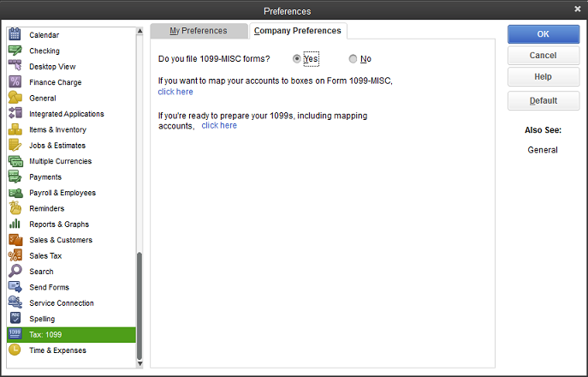Click the Send Forms envelope icon
Screen dimensions: 588x377
point(15,286)
